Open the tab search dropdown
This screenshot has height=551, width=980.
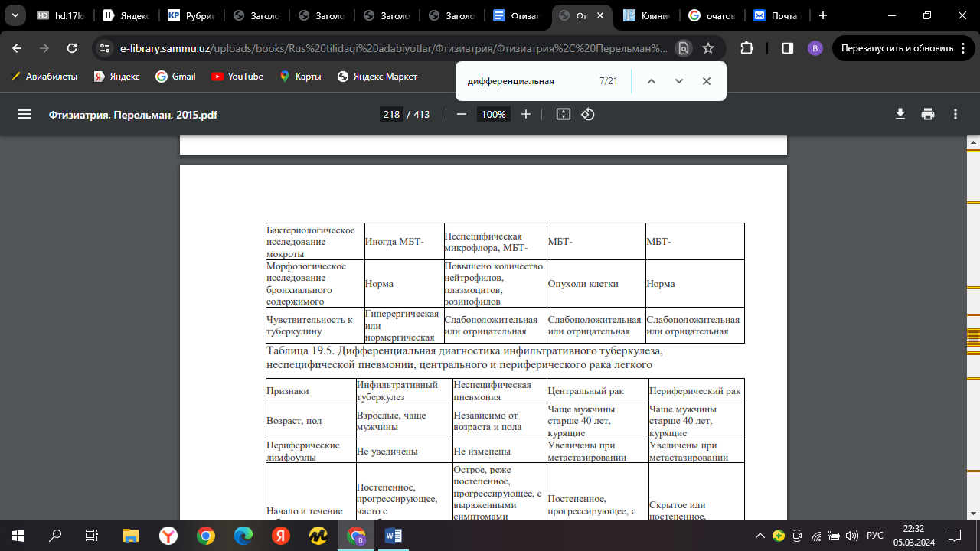point(15,15)
